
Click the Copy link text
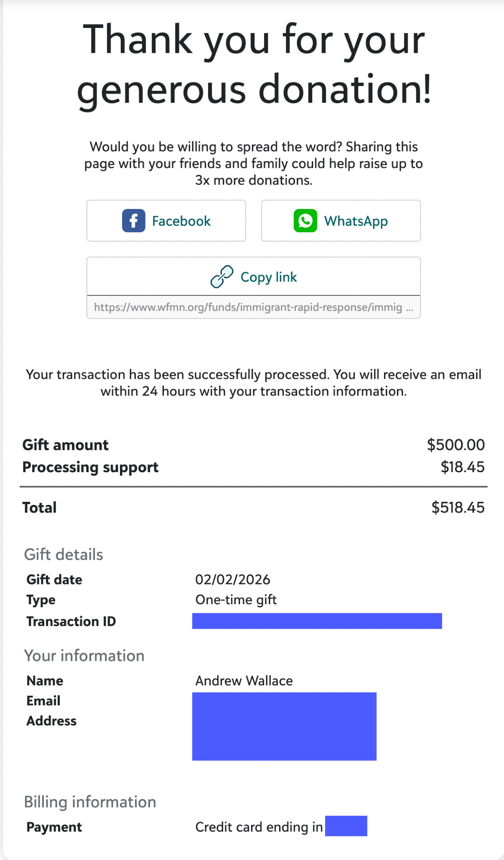[269, 277]
